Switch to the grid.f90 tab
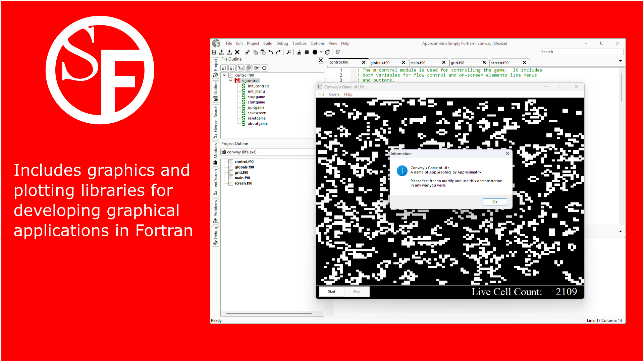 point(458,63)
